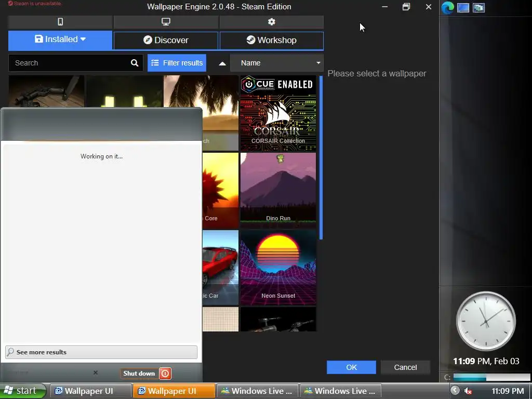
Task: Click the Cancel button
Action: 405,367
